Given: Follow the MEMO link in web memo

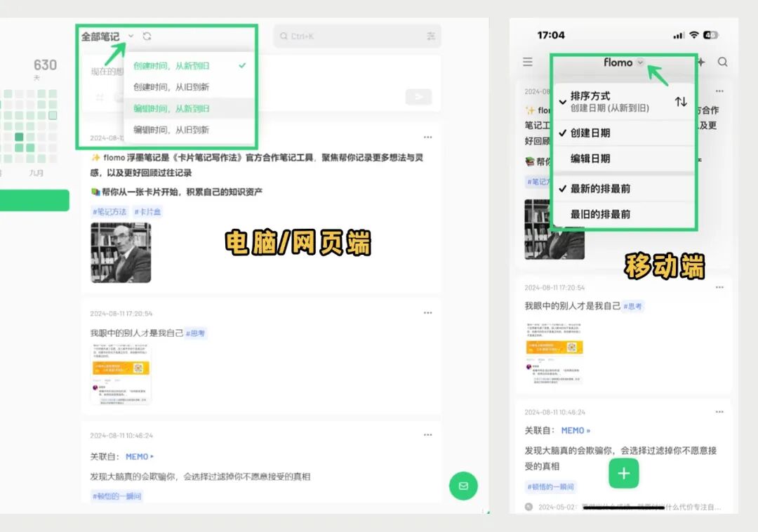Looking at the screenshot, I should pos(139,457).
